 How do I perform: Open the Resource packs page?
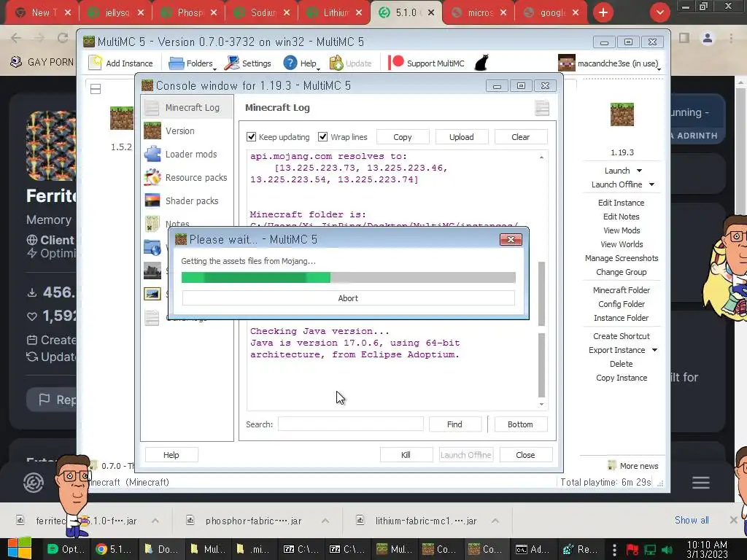(187, 178)
